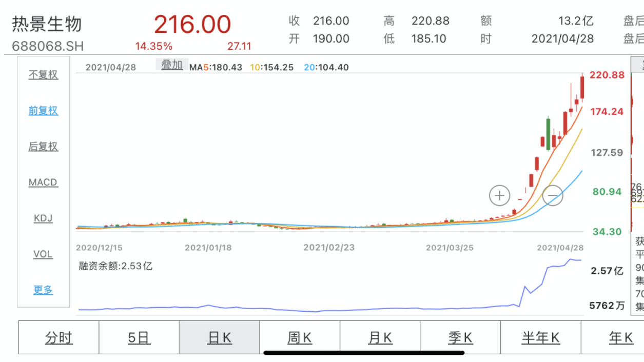Click the latest red candlestick at the peak
Viewport: 644px width, 362px height.
point(582,87)
